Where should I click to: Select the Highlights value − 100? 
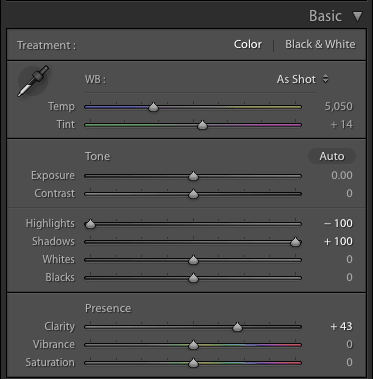click(338, 223)
